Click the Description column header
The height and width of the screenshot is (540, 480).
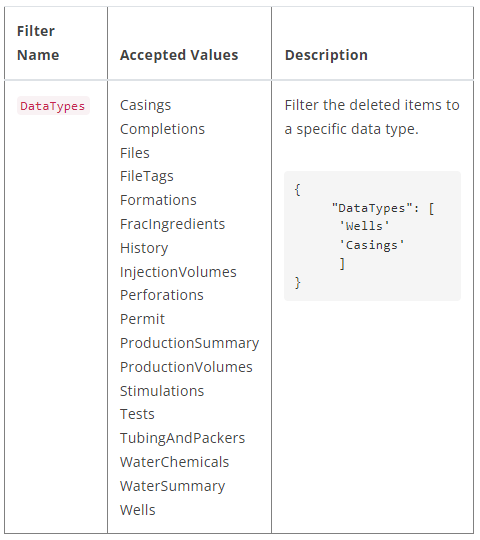(326, 55)
